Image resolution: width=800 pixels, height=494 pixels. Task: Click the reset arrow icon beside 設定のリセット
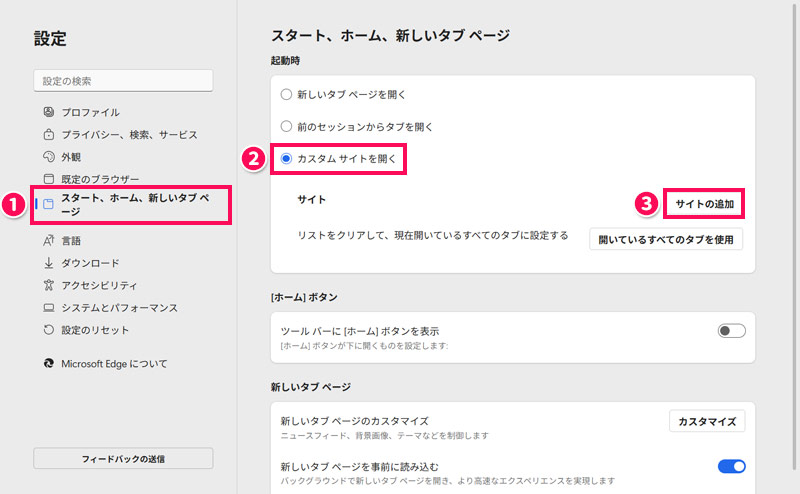coord(48,330)
